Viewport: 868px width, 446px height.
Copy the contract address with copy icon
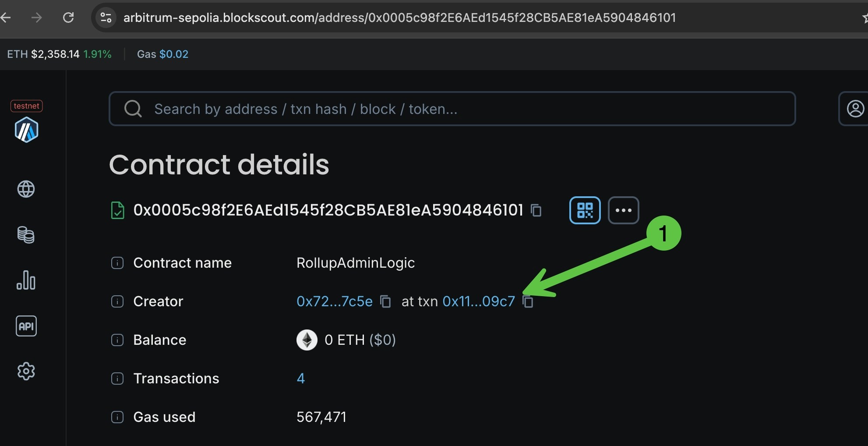pyautogui.click(x=536, y=210)
